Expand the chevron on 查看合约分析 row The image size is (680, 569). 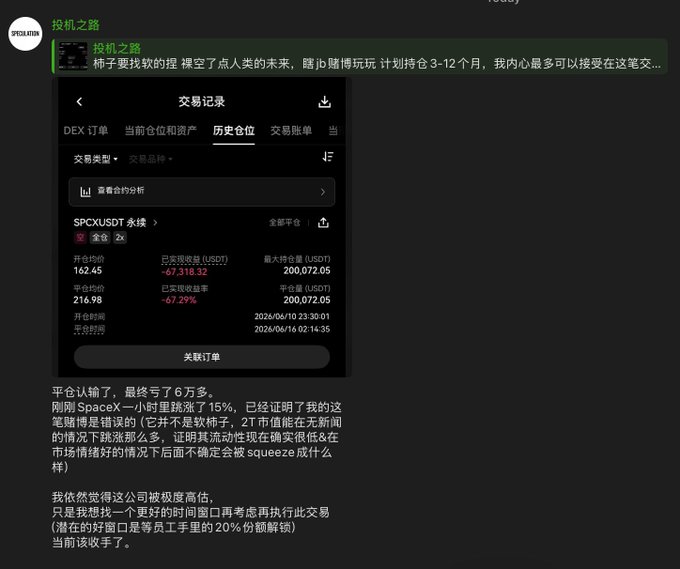pos(323,192)
